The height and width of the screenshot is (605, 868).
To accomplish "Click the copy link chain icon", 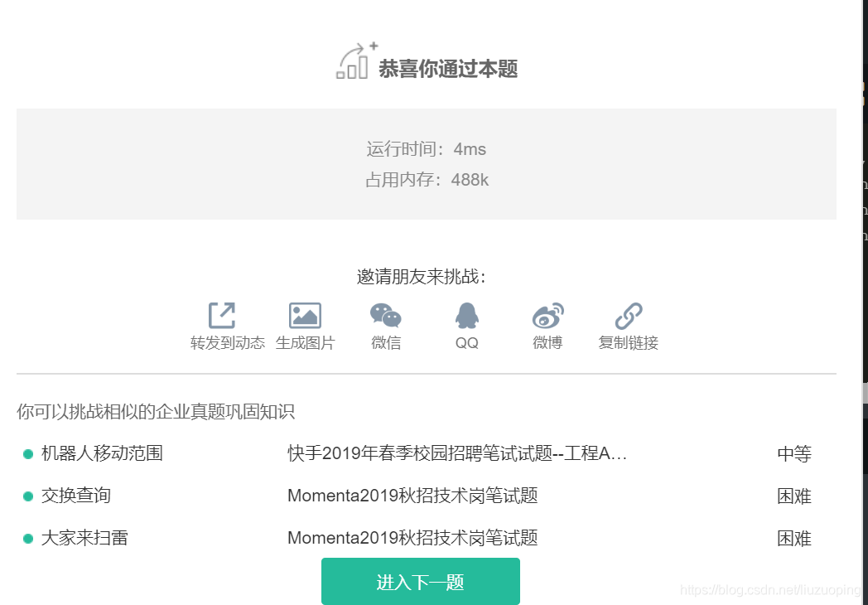I will click(x=629, y=316).
